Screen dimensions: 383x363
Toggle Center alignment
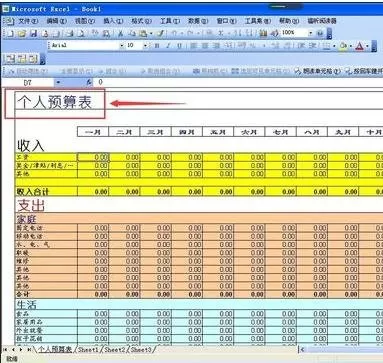click(205, 46)
